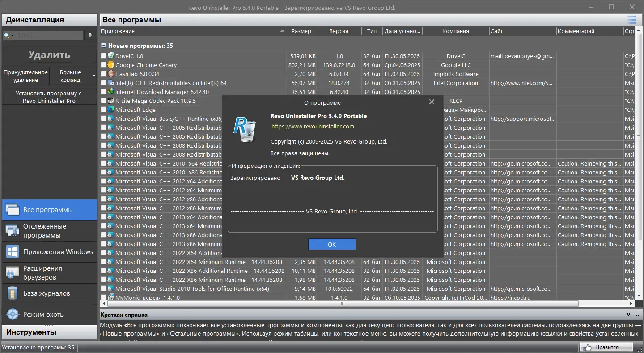Image resolution: width=644 pixels, height=353 pixels.
Task: Click the Удалить button
Action: 49,55
